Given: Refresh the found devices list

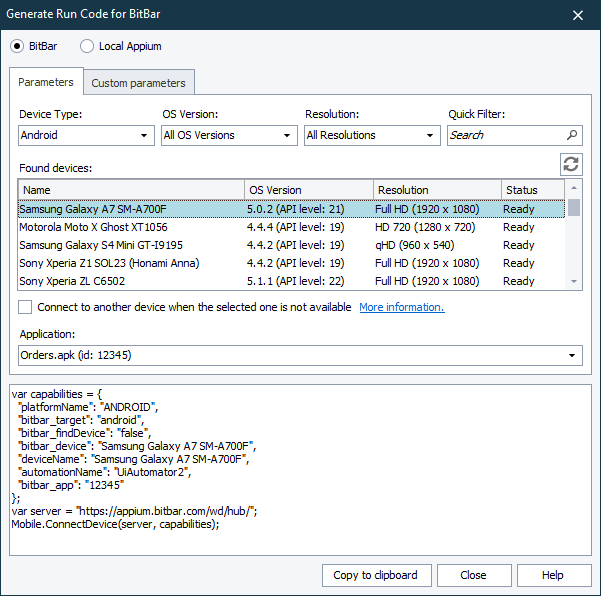Looking at the screenshot, I should pyautogui.click(x=571, y=164).
